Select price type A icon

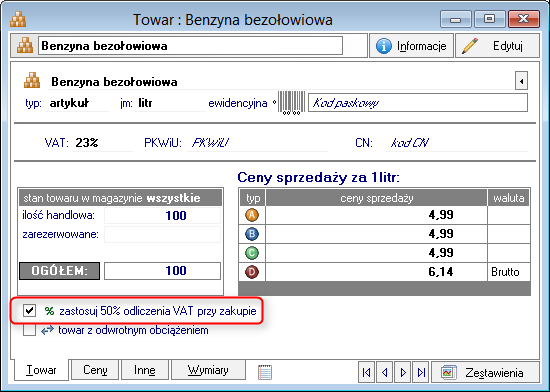click(x=252, y=215)
